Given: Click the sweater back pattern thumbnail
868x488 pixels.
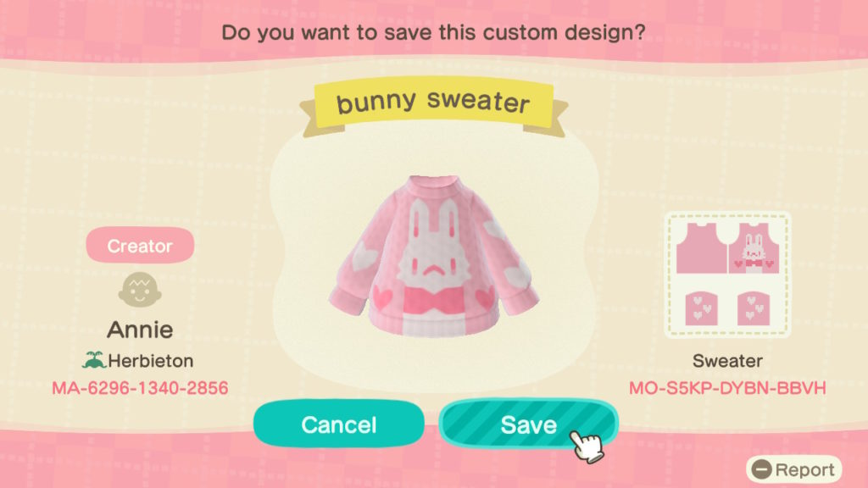Looking at the screenshot, I should tap(701, 248).
